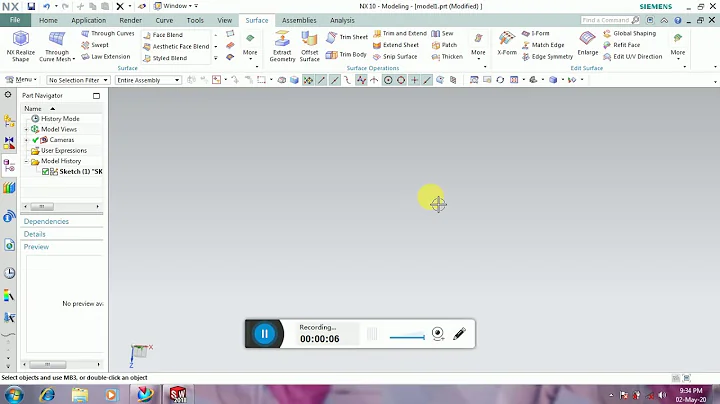Open Global Shaping command
This screenshot has height=404, width=720.
630,34
